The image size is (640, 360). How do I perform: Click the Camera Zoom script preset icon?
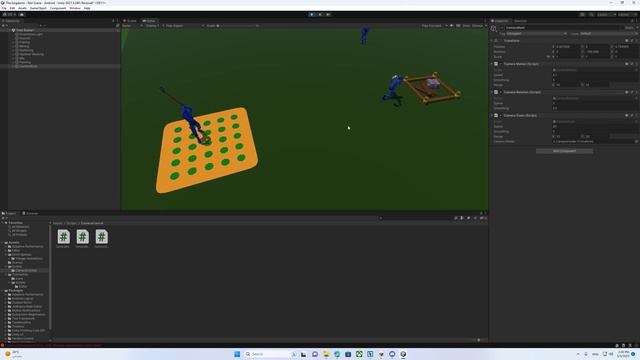631,115
